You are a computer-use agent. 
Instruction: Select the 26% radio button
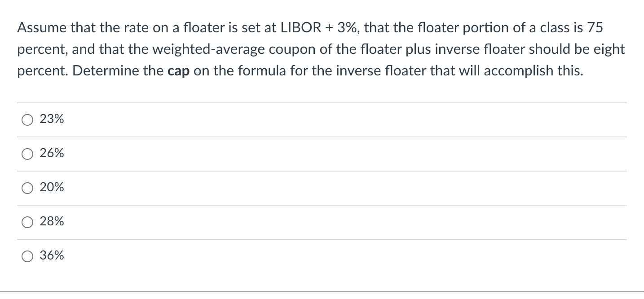click(x=27, y=154)
